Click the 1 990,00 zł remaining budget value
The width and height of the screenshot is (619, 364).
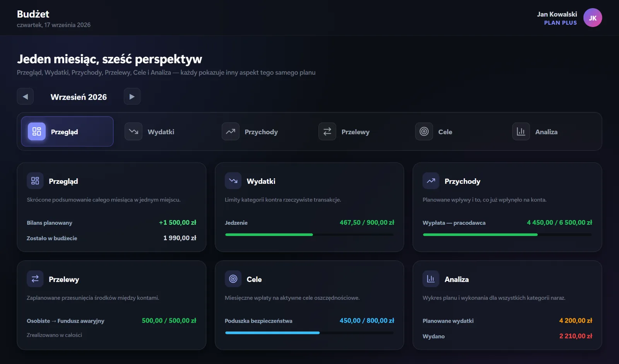(180, 238)
